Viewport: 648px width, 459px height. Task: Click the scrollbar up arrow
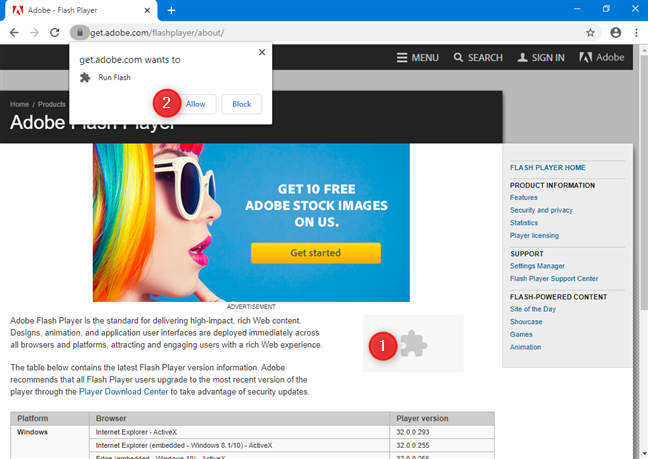pyautogui.click(x=644, y=49)
